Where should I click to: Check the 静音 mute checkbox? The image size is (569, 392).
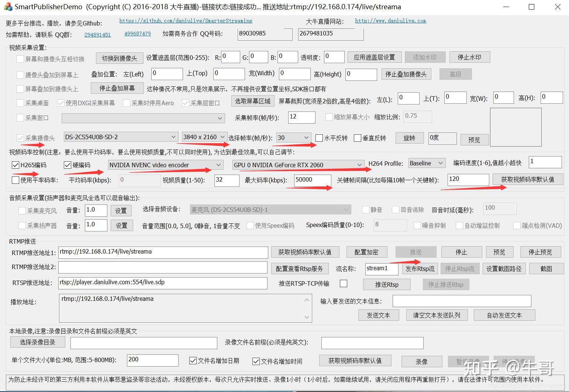click(x=365, y=209)
